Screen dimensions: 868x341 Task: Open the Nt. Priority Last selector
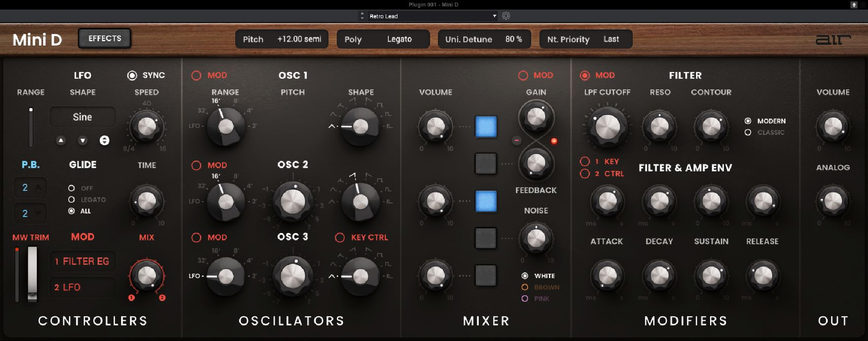coord(586,39)
